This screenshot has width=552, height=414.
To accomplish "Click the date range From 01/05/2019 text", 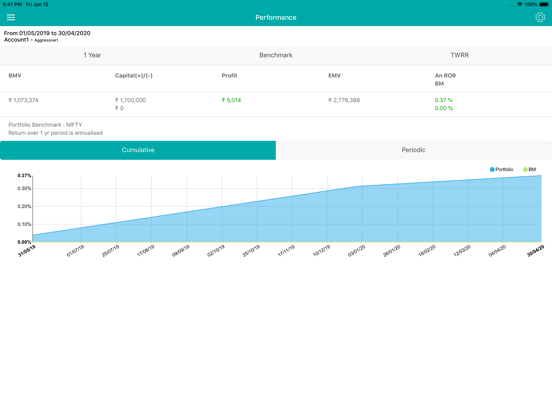I will click(x=47, y=33).
